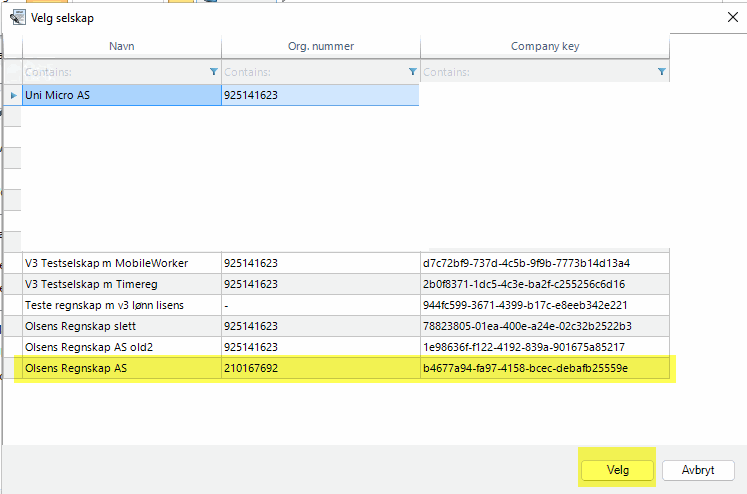This screenshot has height=494, width=747.
Task: Select the Olsens Regnskap slett row
Action: pos(120,326)
